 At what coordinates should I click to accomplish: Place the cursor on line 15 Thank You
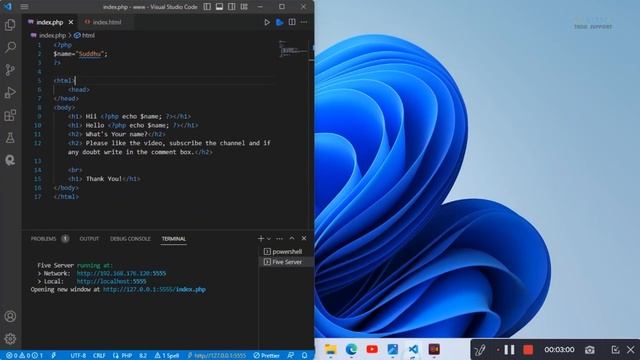(x=104, y=179)
